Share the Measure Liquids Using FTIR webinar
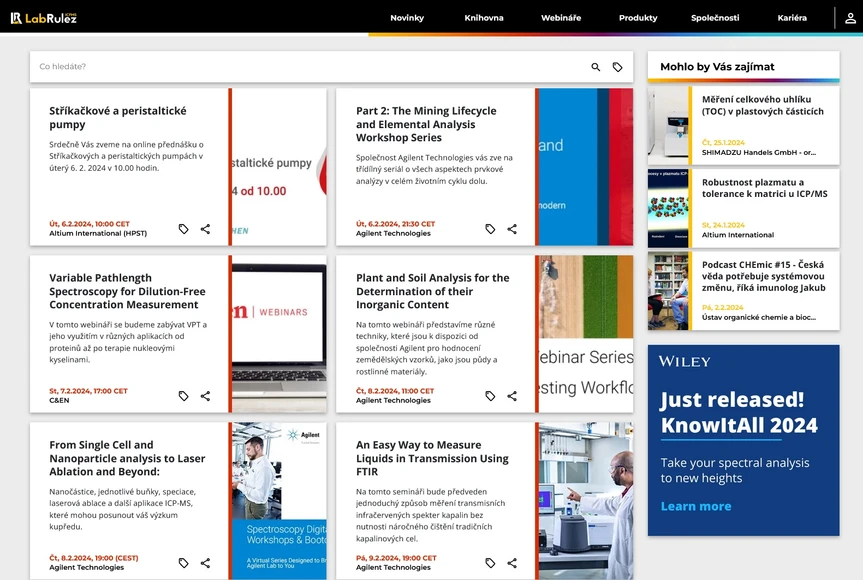863x580 pixels. 512,563
